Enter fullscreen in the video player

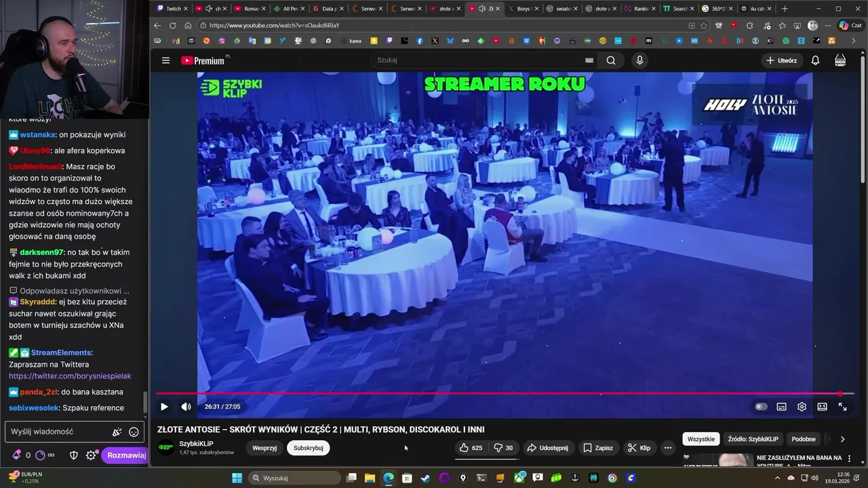pyautogui.click(x=842, y=407)
